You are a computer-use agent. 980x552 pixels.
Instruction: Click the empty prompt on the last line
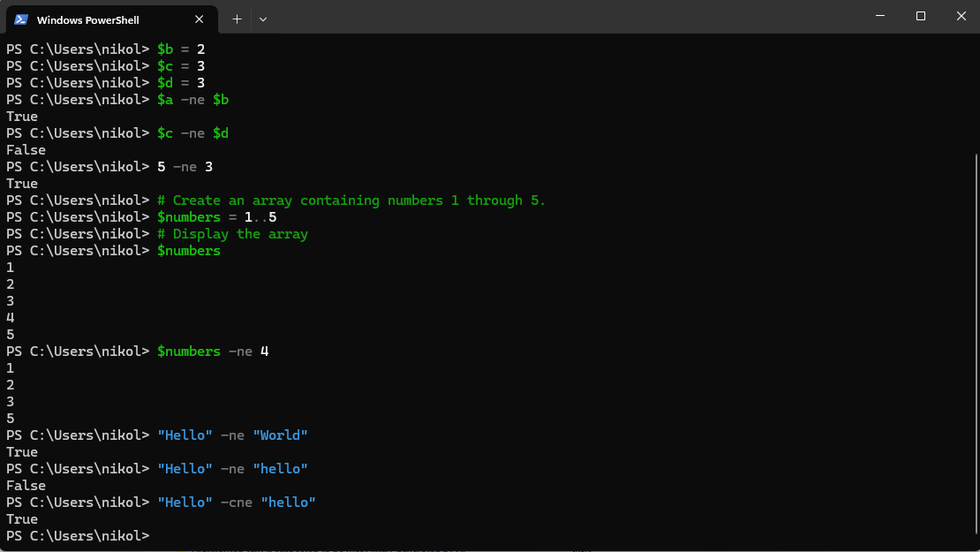tap(78, 536)
